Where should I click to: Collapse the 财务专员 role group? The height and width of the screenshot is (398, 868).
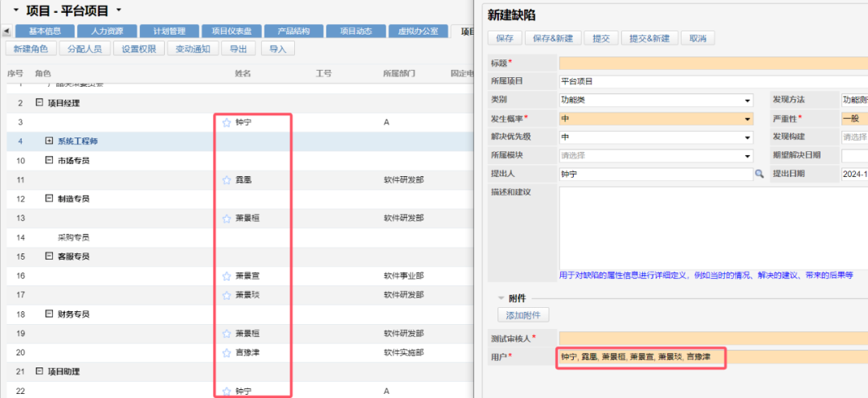49,314
